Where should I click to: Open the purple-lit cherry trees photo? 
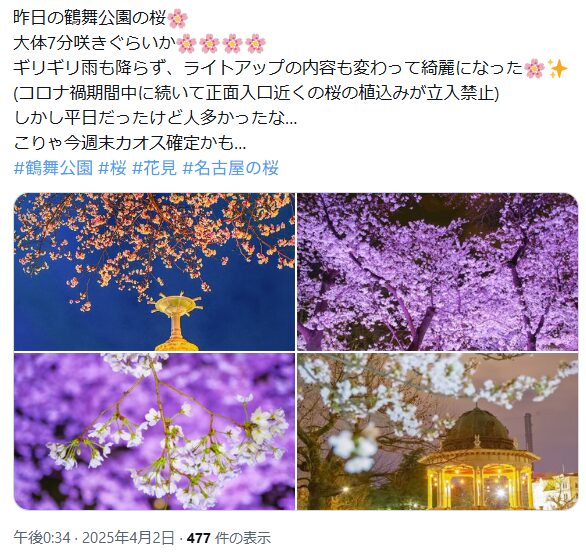[x=438, y=272]
